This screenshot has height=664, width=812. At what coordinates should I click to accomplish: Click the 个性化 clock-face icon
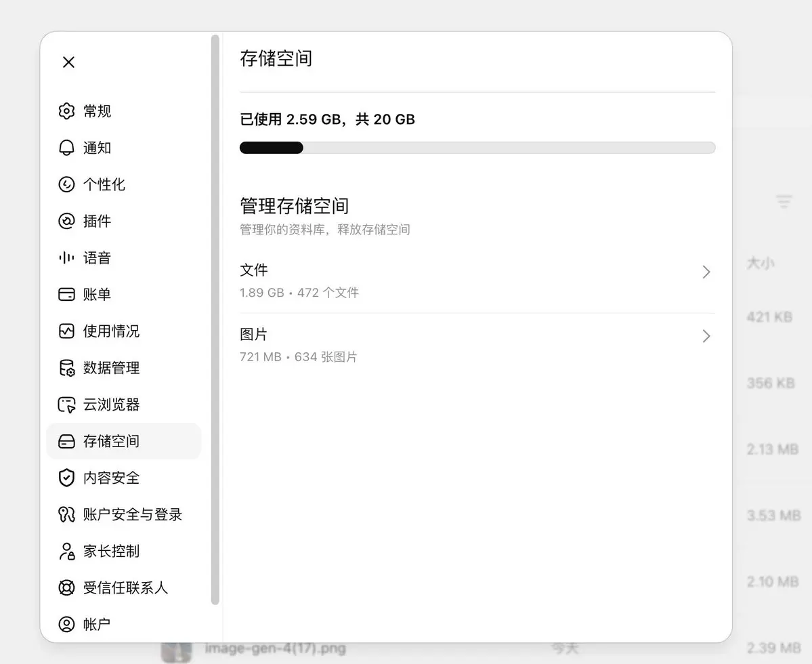[x=66, y=184]
